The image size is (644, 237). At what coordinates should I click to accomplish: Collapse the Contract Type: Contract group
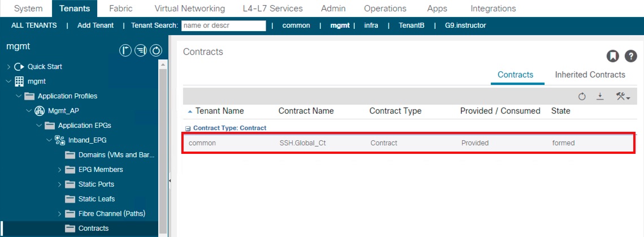point(188,128)
